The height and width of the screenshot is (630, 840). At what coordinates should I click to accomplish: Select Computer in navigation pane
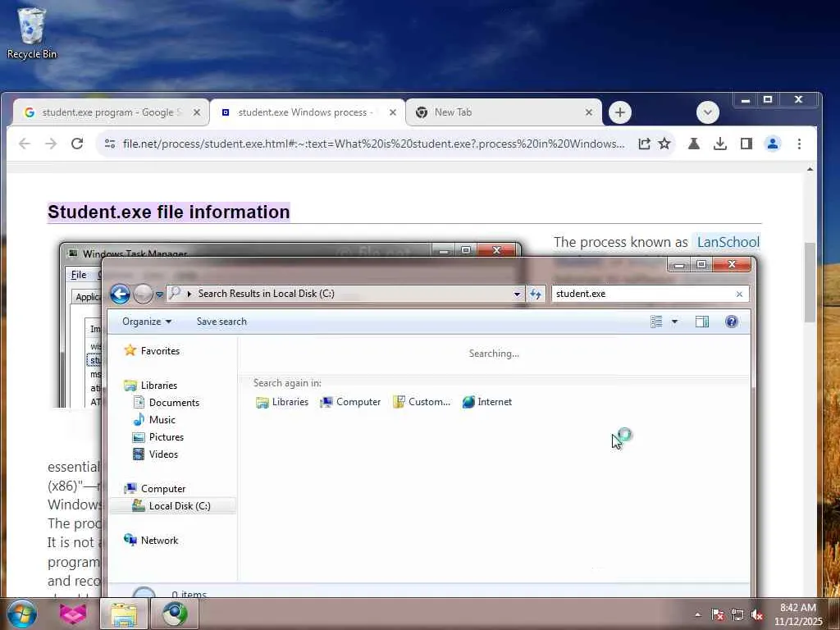click(x=155, y=489)
